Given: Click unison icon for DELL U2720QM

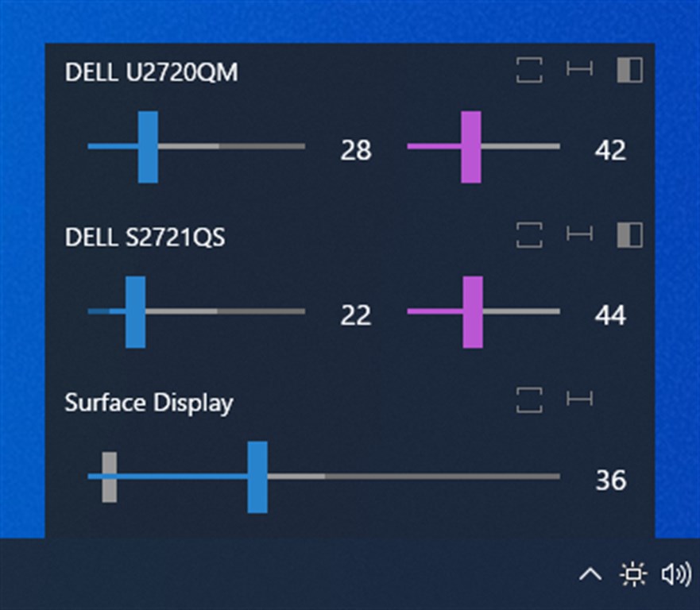Looking at the screenshot, I should point(528,70).
